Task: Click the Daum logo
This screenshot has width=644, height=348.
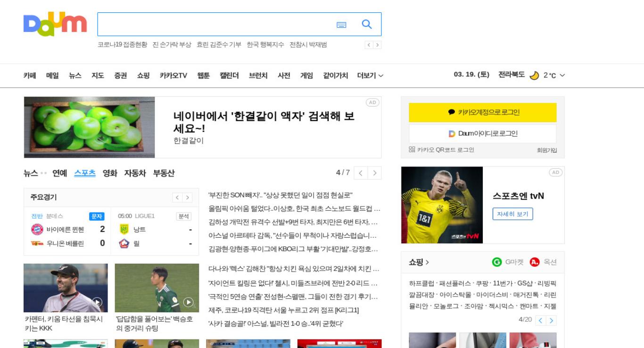Action: click(55, 24)
